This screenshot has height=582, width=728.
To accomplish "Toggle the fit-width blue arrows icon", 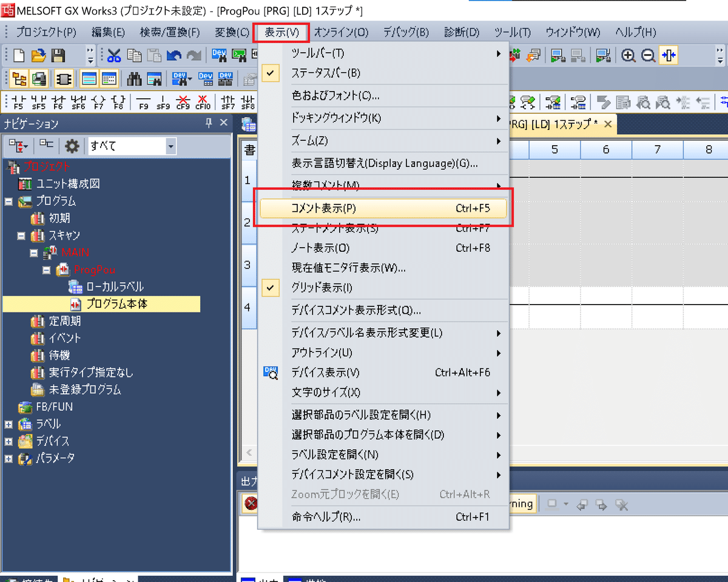I will coord(669,56).
